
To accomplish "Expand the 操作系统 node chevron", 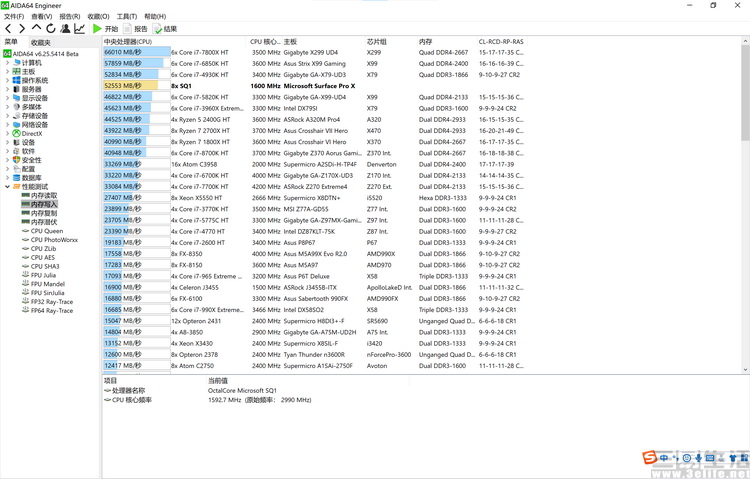I will [8, 80].
